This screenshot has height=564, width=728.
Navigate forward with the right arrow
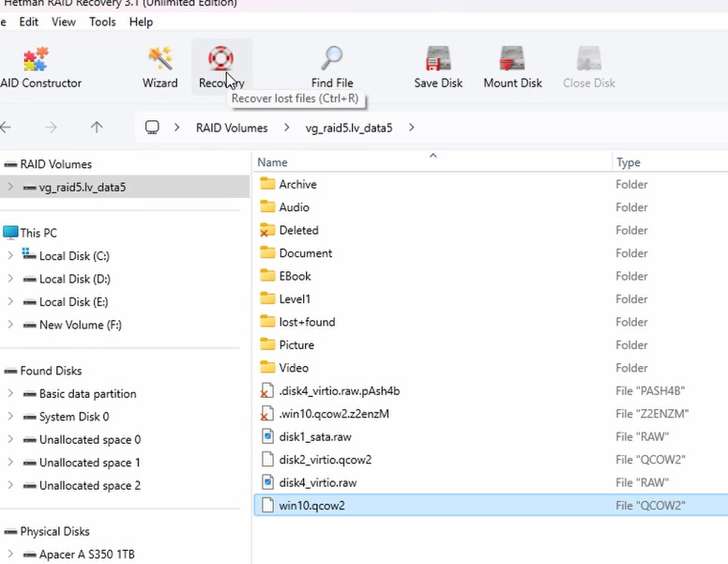(x=51, y=128)
